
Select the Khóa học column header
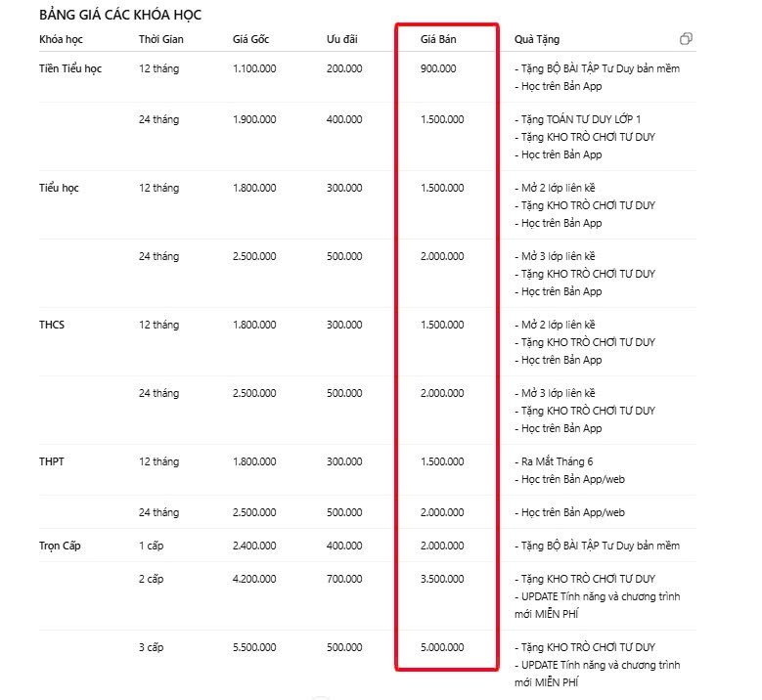[60, 39]
